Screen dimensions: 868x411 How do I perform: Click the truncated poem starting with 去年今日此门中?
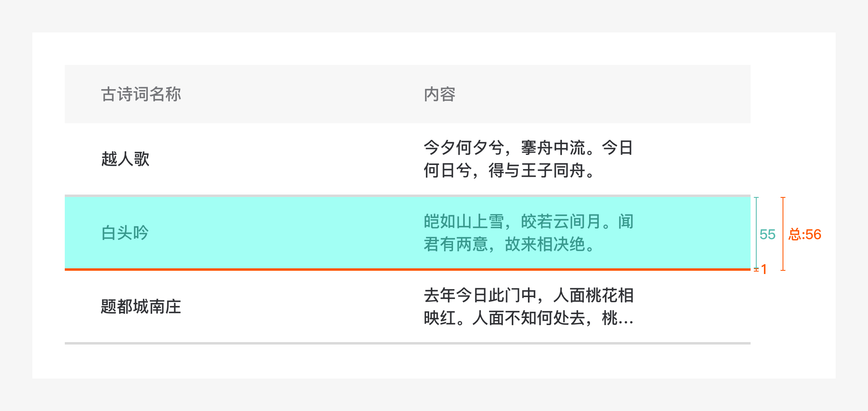(x=528, y=306)
